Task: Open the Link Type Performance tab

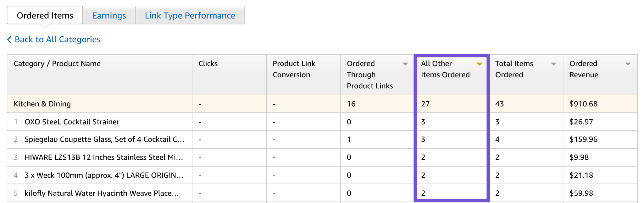Action: (190, 15)
